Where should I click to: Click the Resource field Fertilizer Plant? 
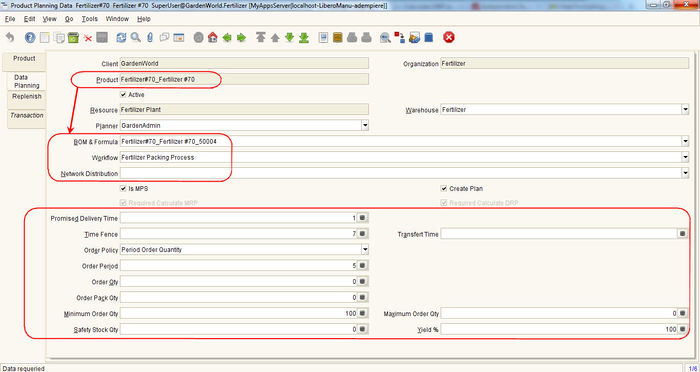[x=244, y=110]
